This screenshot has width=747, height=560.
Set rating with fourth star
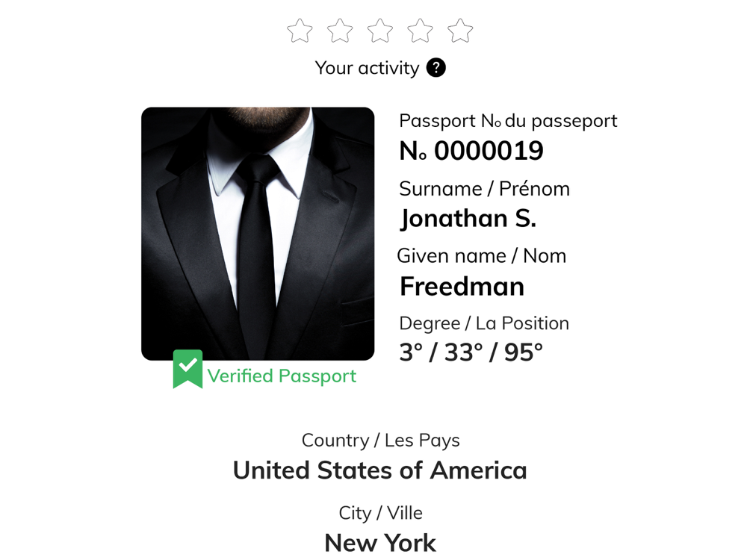tap(420, 31)
